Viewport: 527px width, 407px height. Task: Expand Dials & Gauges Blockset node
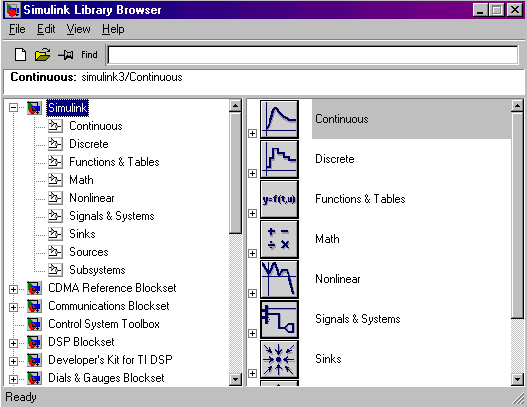pos(13,379)
